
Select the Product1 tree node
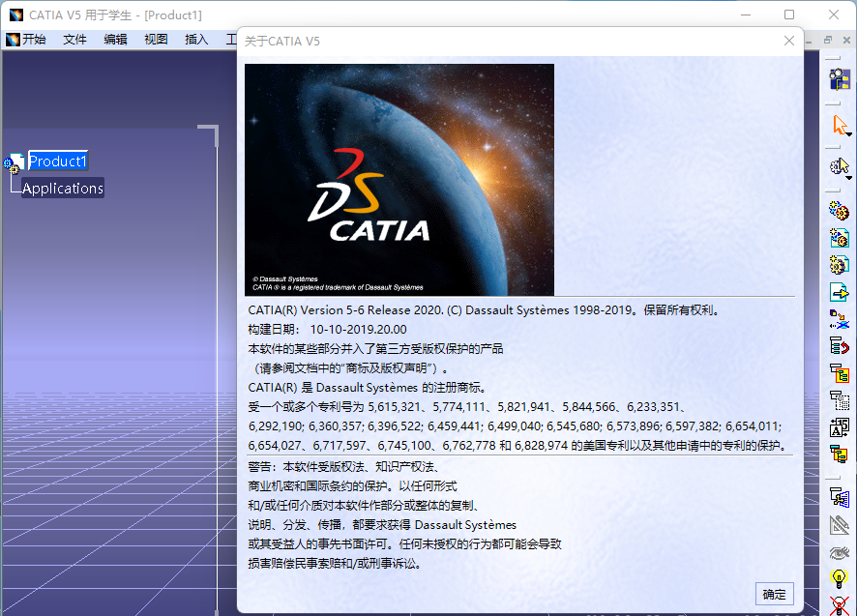click(x=57, y=161)
